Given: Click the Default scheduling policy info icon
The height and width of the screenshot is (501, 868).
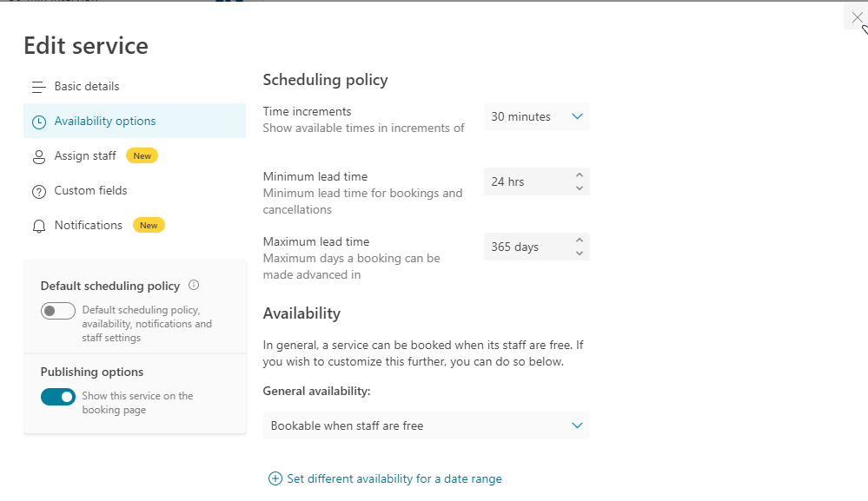Looking at the screenshot, I should pyautogui.click(x=194, y=286).
